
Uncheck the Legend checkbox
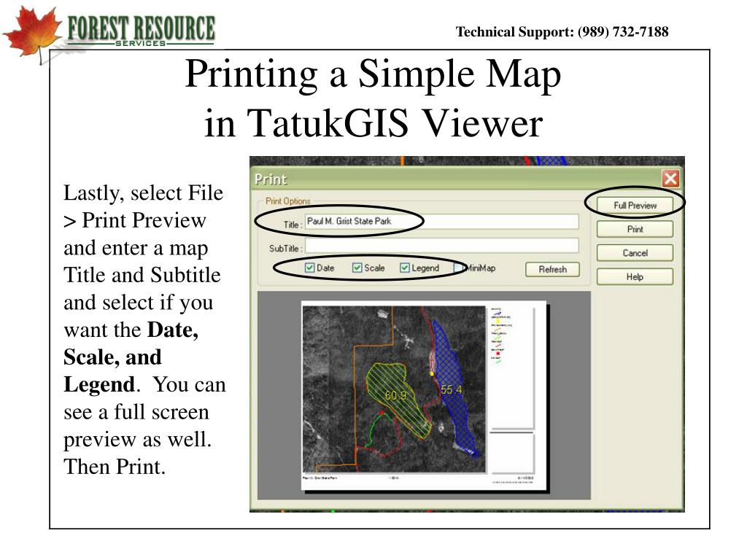404,268
